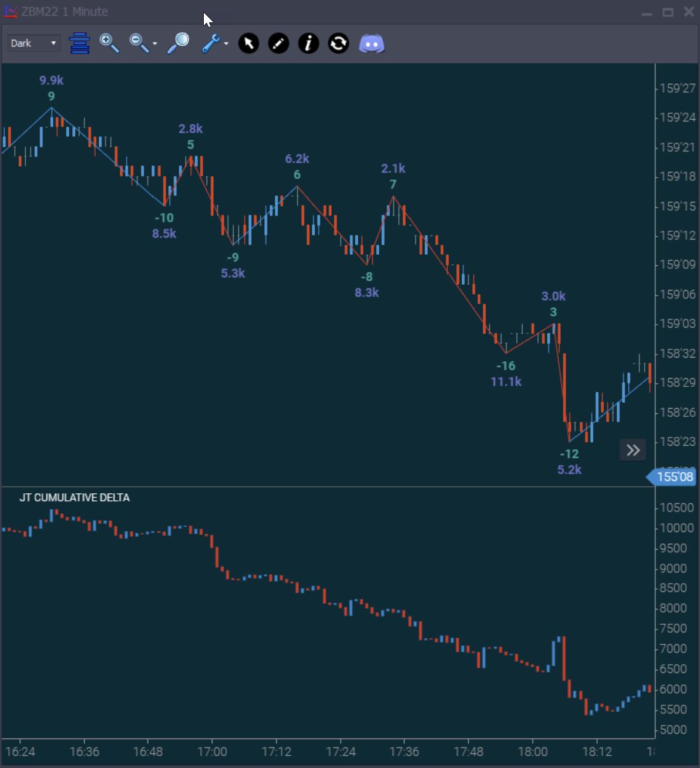
Task: Open the Dark theme dropdown
Action: 34,43
